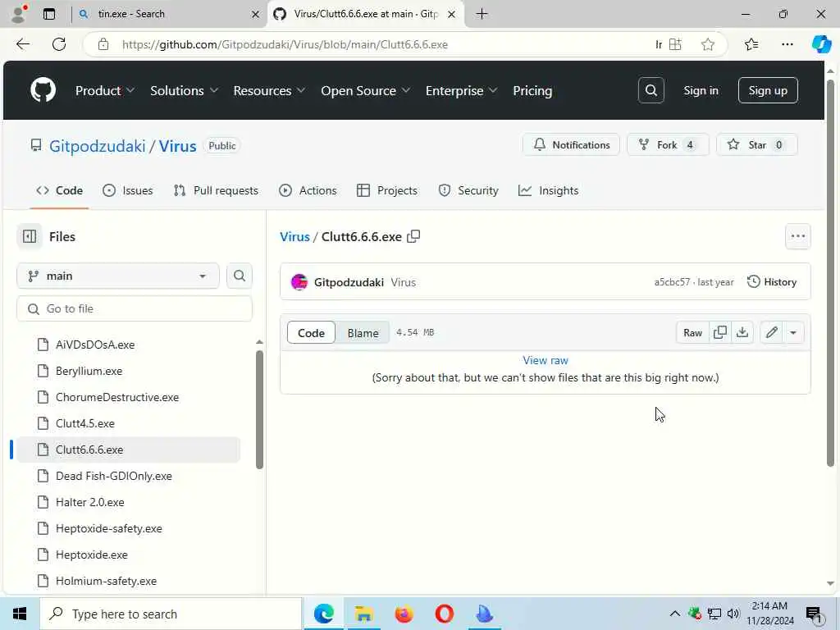Star the repository

[756, 144]
